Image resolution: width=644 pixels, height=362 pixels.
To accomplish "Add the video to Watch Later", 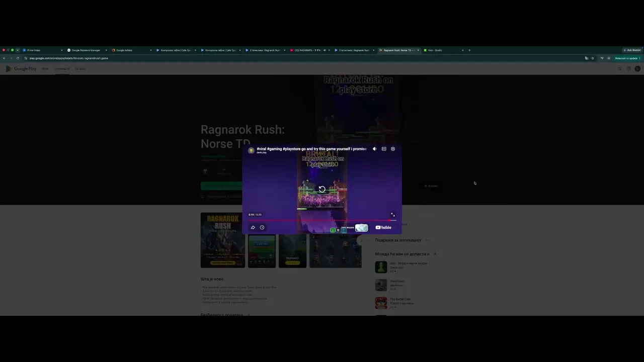I will click(x=262, y=228).
